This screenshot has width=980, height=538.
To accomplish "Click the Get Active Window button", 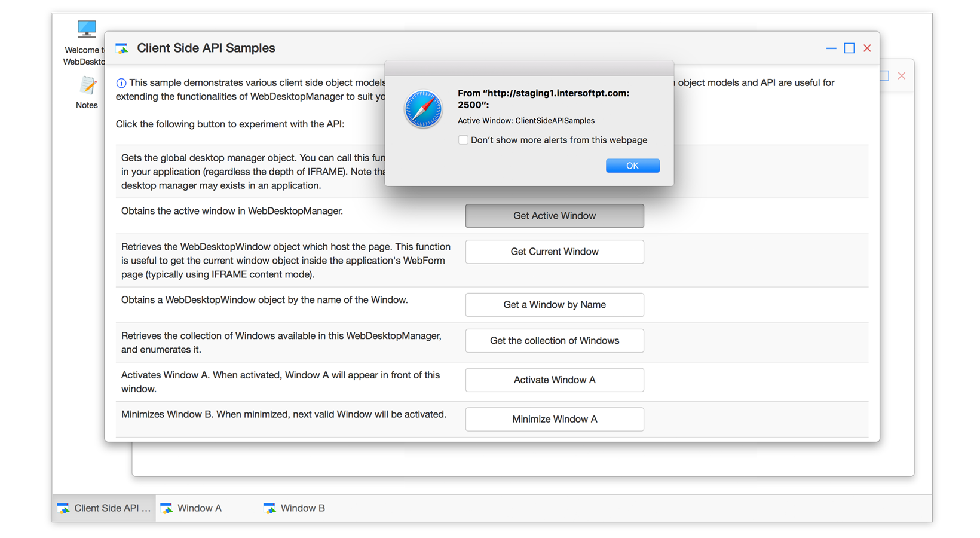I will click(554, 216).
